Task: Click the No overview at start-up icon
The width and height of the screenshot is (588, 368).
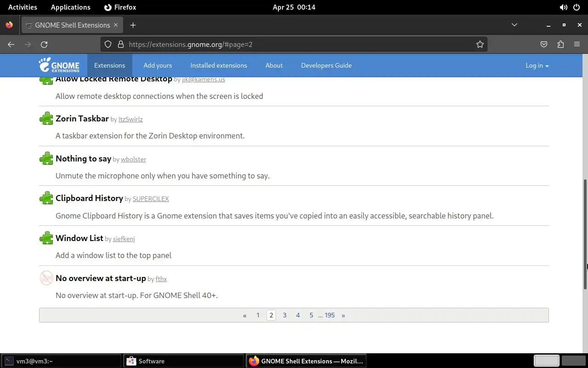Action: click(x=46, y=278)
